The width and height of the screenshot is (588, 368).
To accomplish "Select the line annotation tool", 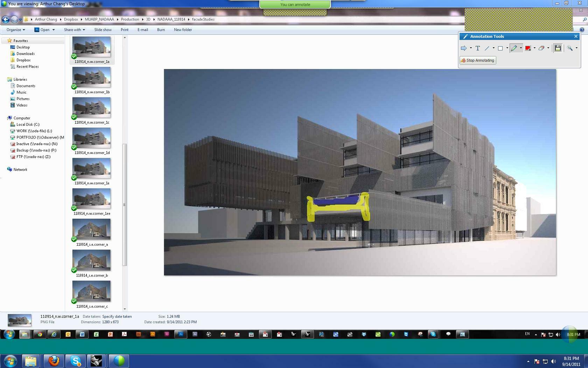I will point(487,48).
